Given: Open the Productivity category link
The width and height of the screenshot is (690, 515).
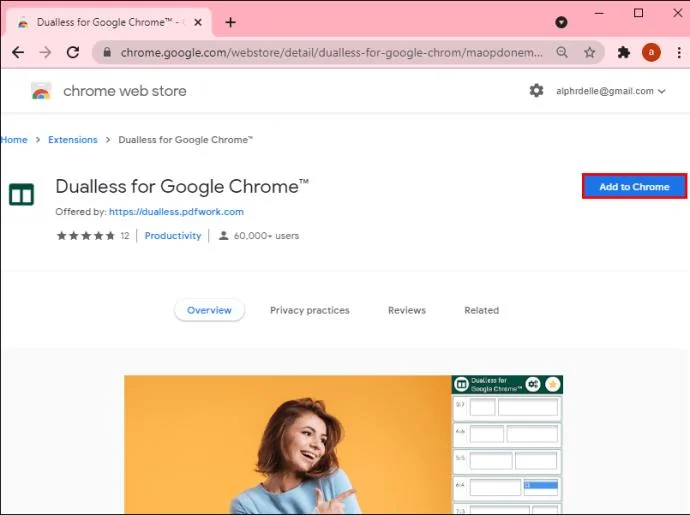Looking at the screenshot, I should click(173, 236).
